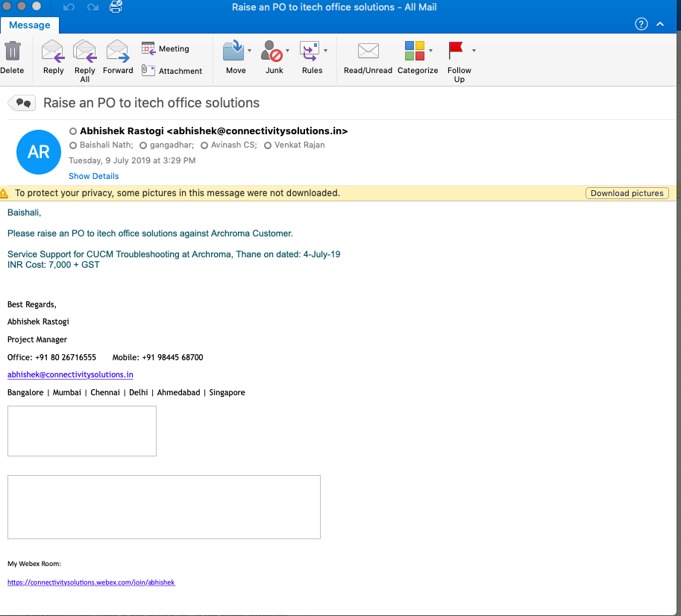This screenshot has width=681, height=616.
Task: Open the Webex room join link
Action: click(x=91, y=582)
